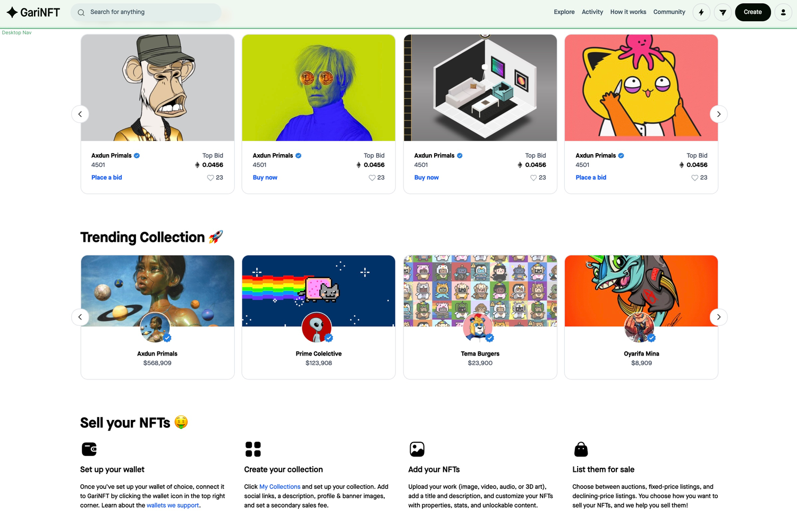Focus the Search for anything field
This screenshot has height=532, width=797.
[146, 12]
